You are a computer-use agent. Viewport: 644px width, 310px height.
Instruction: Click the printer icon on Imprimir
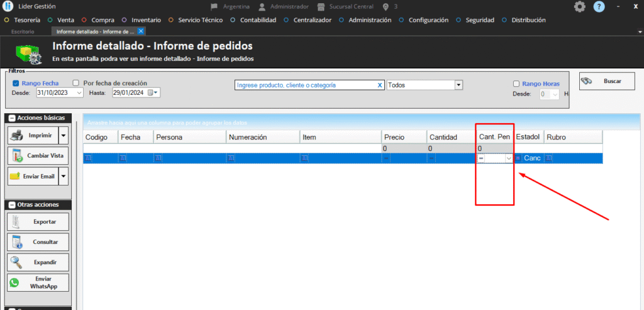pyautogui.click(x=18, y=135)
